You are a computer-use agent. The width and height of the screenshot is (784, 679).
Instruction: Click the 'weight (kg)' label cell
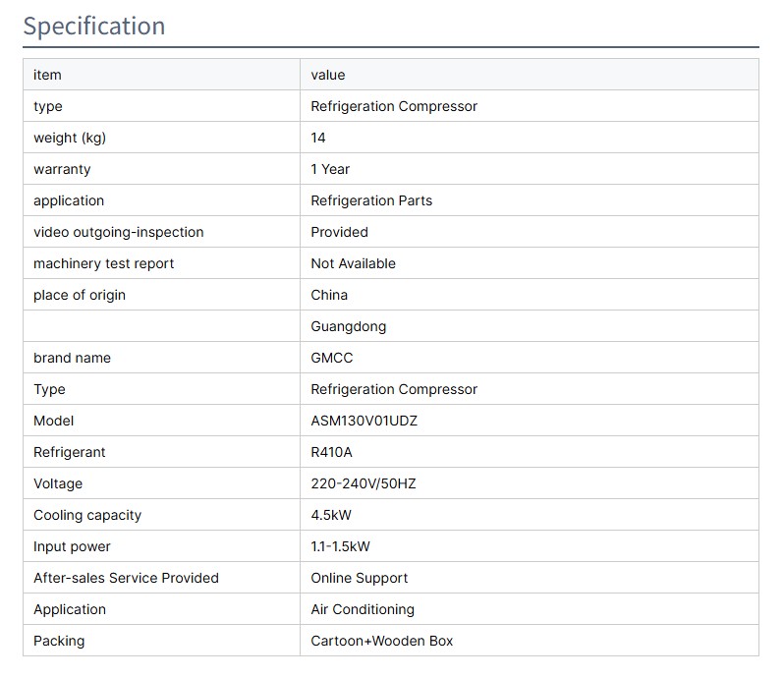tap(70, 138)
